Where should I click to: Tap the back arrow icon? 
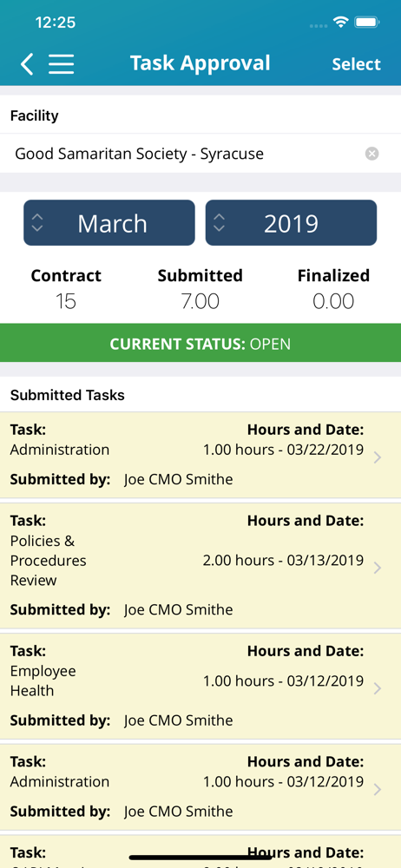[x=27, y=64]
